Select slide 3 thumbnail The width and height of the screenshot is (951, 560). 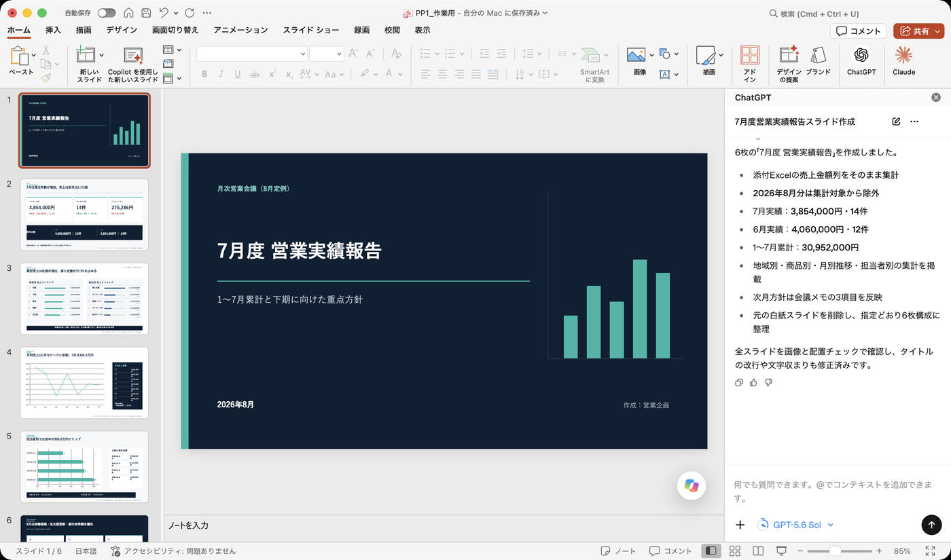coord(84,299)
